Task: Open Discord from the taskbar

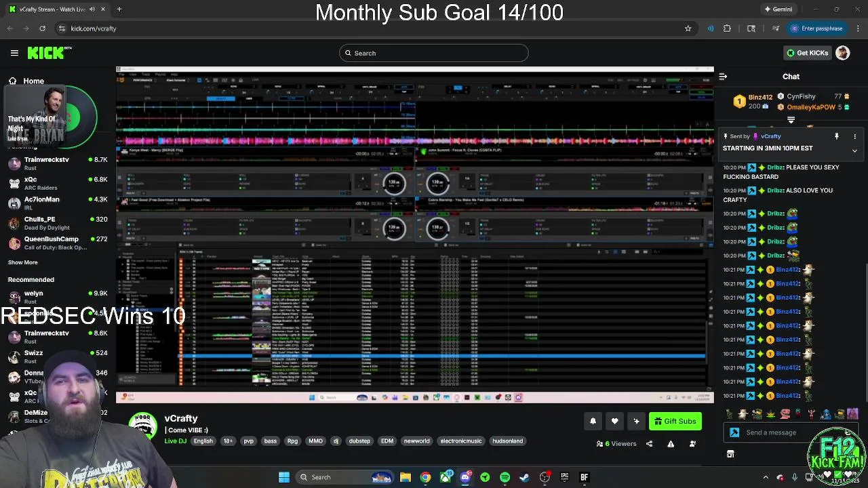Action: (465, 477)
